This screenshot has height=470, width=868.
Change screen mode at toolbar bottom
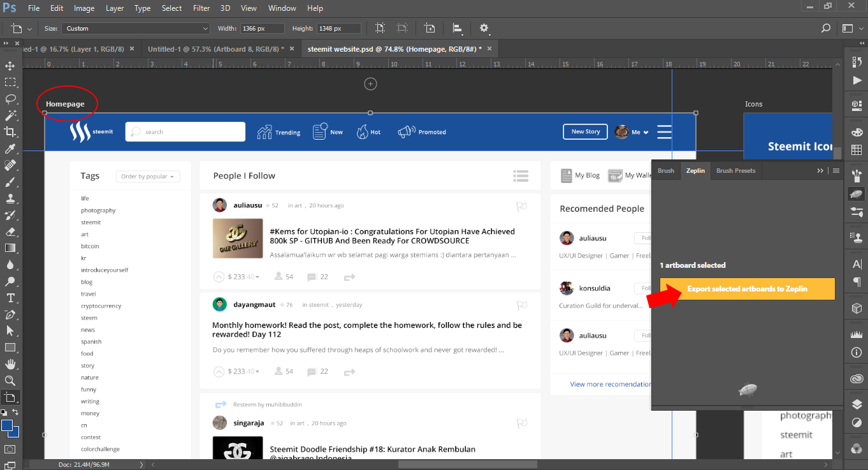[10, 466]
